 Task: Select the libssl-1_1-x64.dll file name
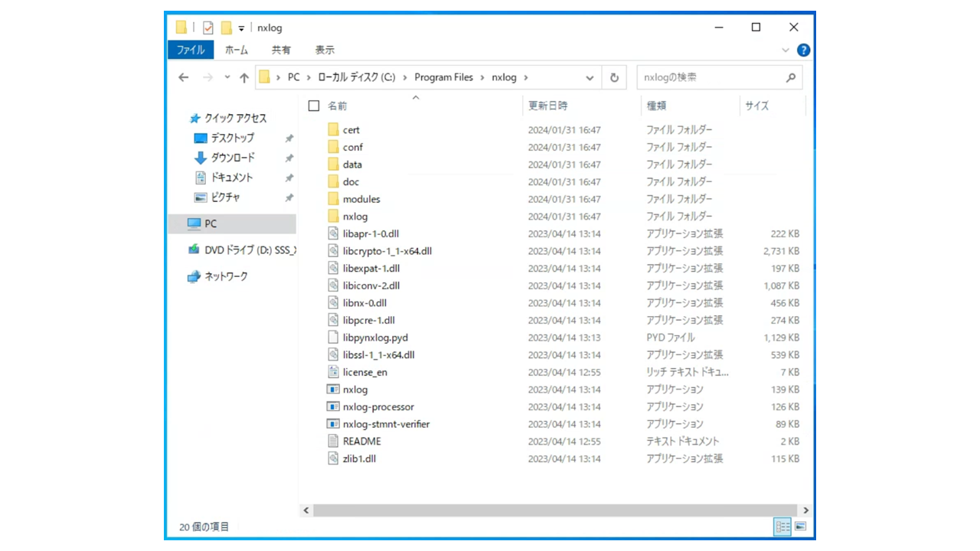(379, 355)
